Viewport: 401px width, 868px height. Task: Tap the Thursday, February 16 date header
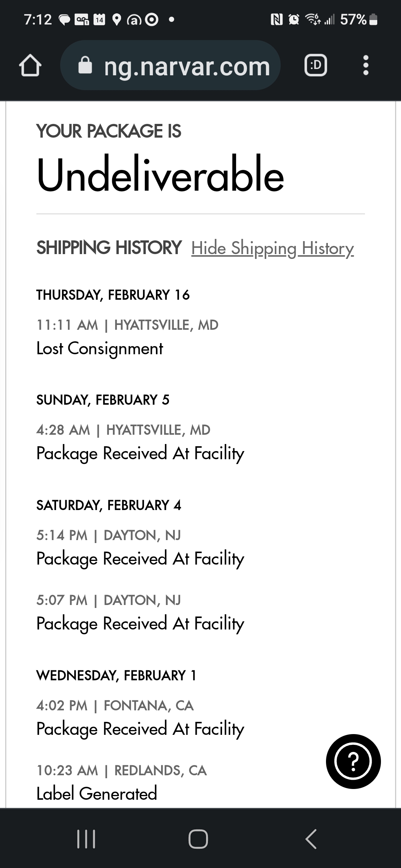point(113,295)
